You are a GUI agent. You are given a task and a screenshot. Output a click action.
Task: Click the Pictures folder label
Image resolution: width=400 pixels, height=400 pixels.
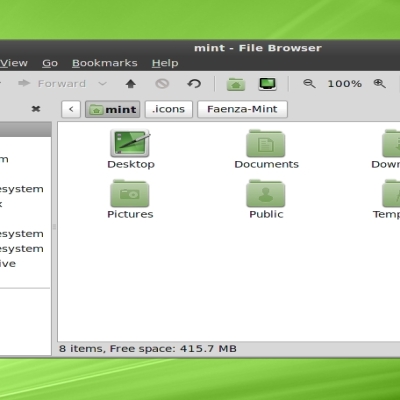click(130, 214)
